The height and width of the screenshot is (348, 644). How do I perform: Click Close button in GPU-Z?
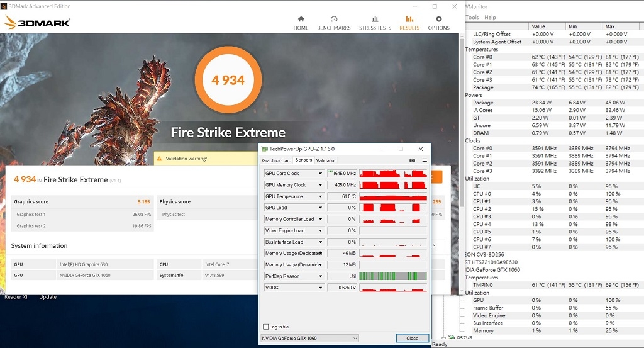413,338
